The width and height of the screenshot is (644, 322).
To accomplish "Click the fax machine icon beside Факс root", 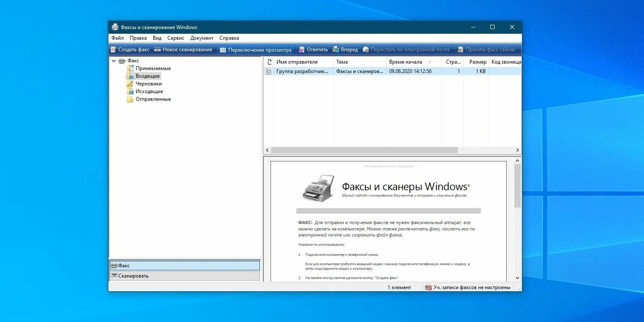I will (122, 61).
